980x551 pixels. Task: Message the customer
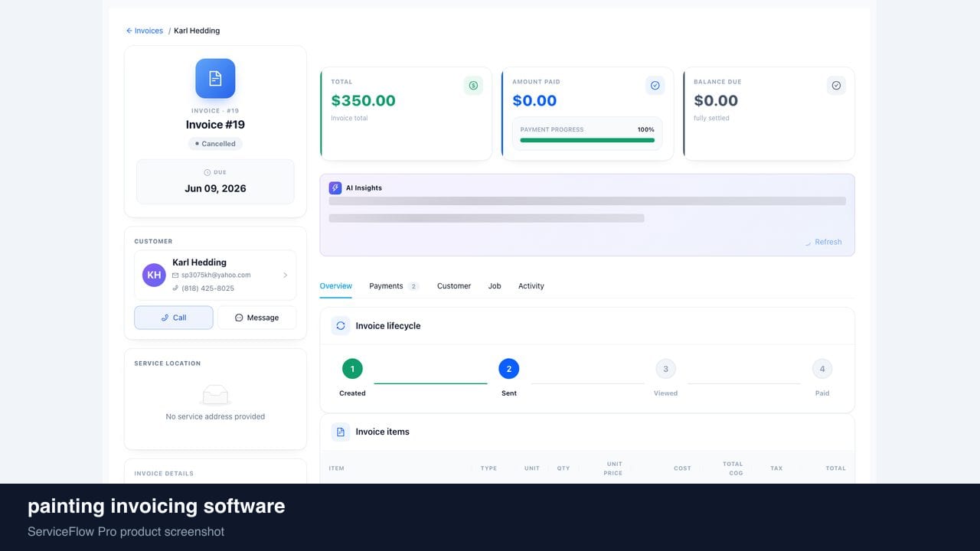pyautogui.click(x=256, y=318)
